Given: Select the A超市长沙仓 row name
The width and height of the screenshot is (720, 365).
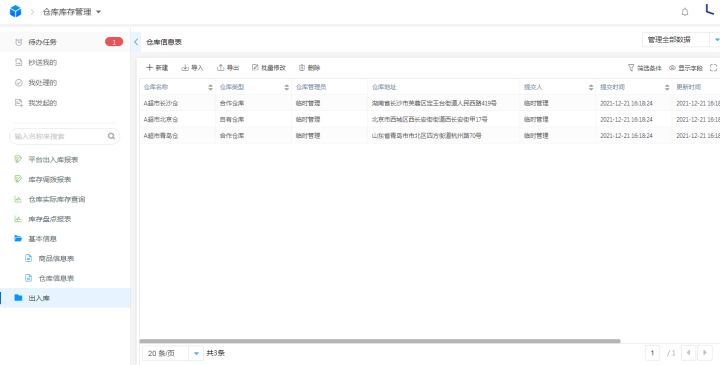Looking at the screenshot, I should pos(161,103).
